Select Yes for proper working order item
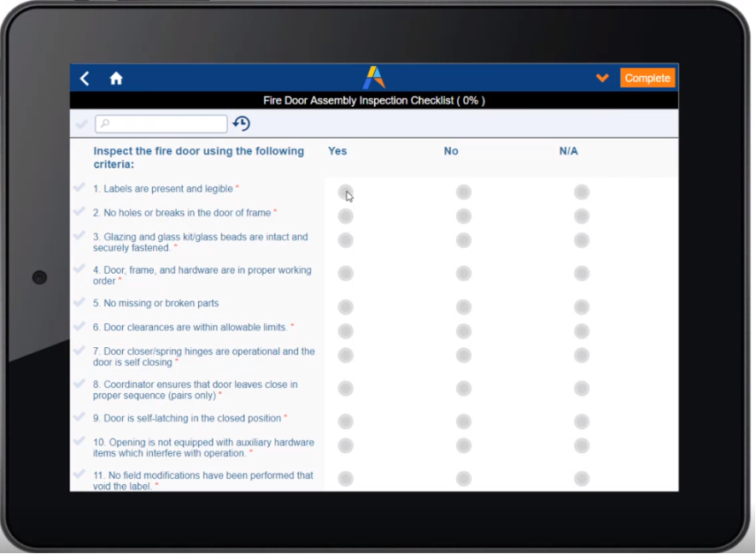Screen dimensions: 756x554 (x=346, y=274)
